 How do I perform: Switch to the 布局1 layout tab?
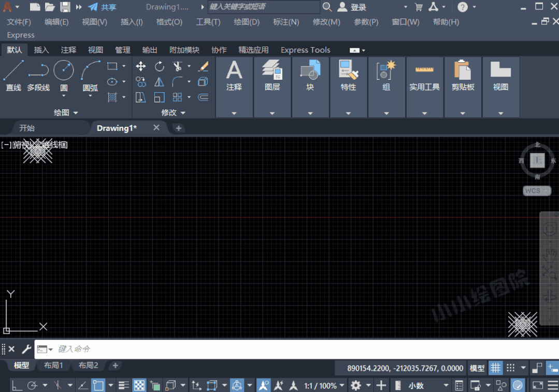pyautogui.click(x=53, y=366)
